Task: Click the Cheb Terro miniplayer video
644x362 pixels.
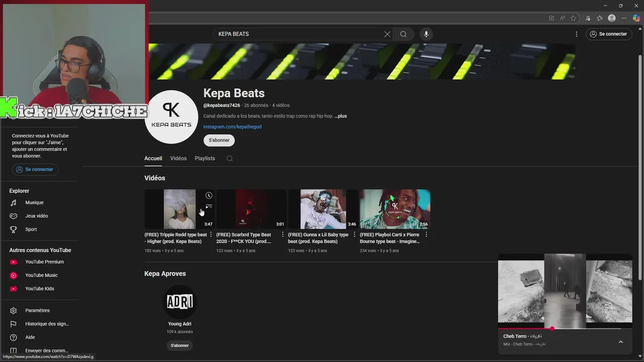Action: 565,291
